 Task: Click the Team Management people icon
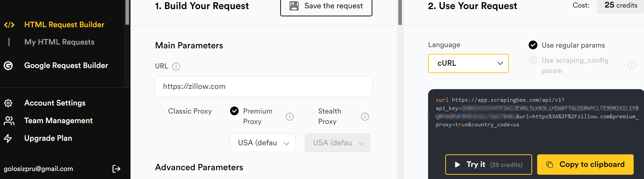(8, 121)
